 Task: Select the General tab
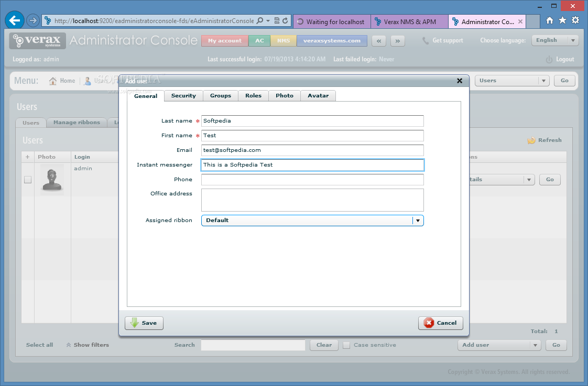(x=146, y=96)
